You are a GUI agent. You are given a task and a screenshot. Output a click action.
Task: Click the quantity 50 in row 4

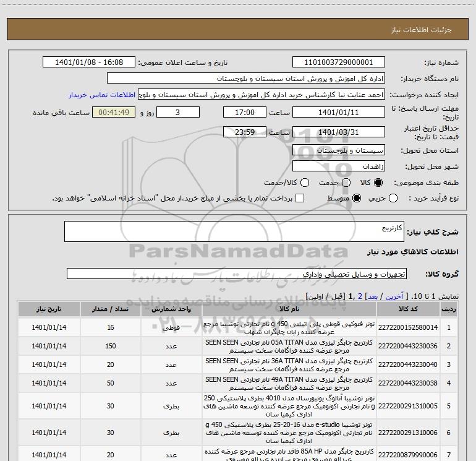(111, 383)
